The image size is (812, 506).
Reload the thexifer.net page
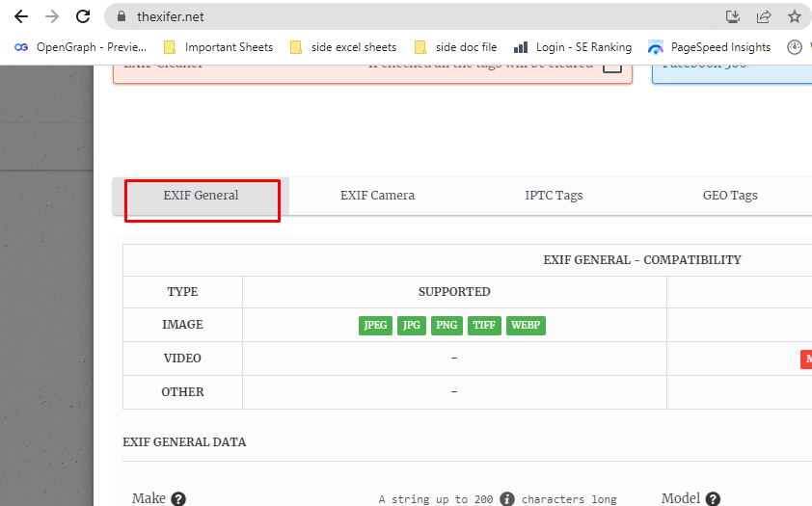(83, 16)
